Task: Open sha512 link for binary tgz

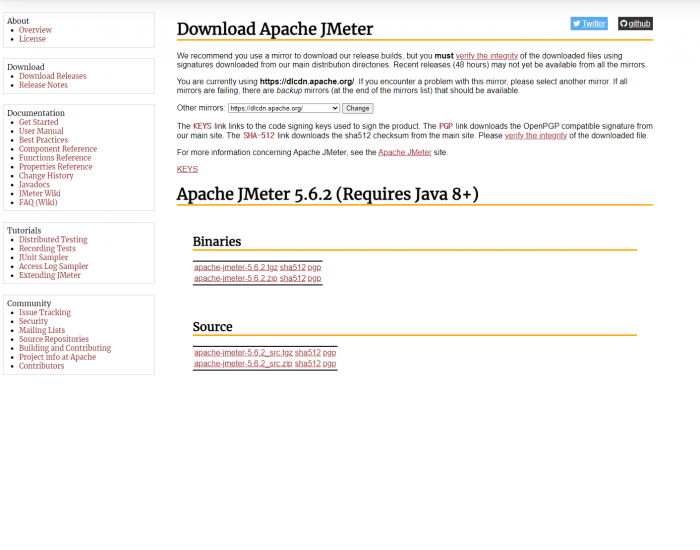Action: (293, 267)
